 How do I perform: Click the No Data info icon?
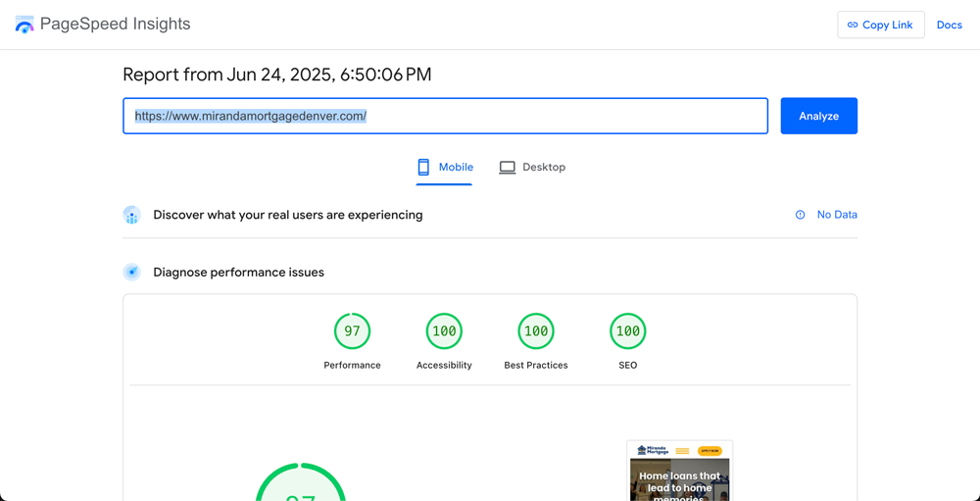(800, 215)
